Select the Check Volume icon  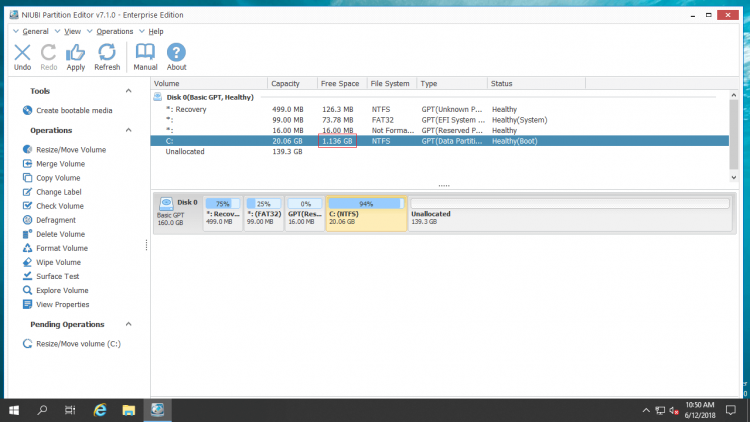point(27,206)
